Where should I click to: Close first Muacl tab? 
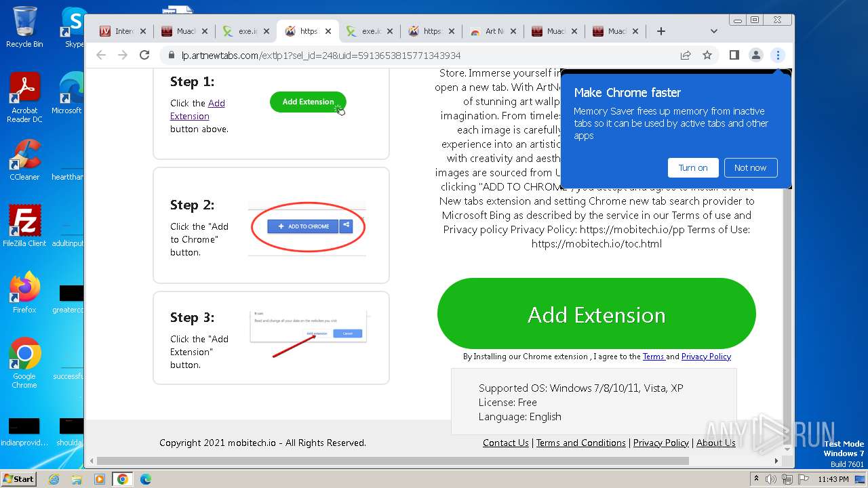coord(205,31)
